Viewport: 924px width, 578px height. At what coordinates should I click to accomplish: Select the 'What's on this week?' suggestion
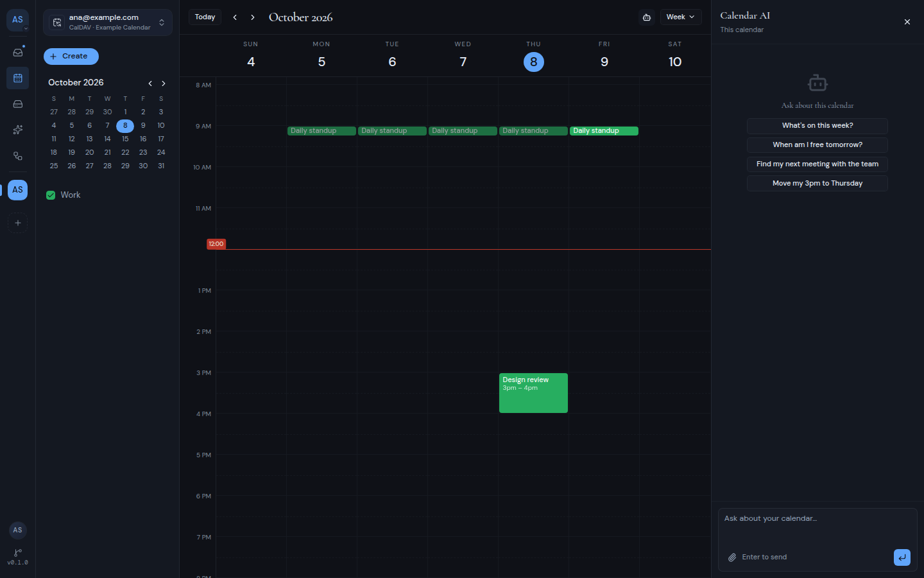pyautogui.click(x=817, y=126)
